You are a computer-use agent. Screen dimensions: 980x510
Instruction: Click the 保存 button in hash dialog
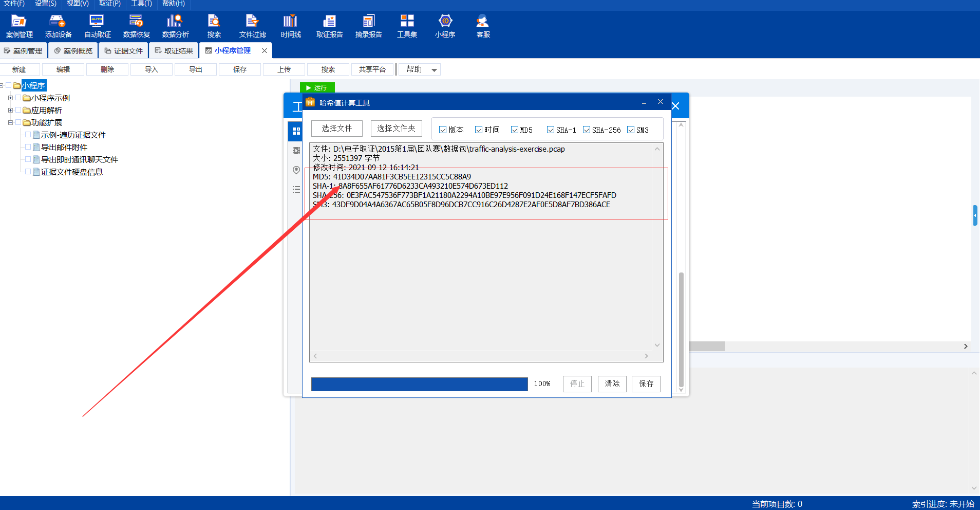pos(646,384)
